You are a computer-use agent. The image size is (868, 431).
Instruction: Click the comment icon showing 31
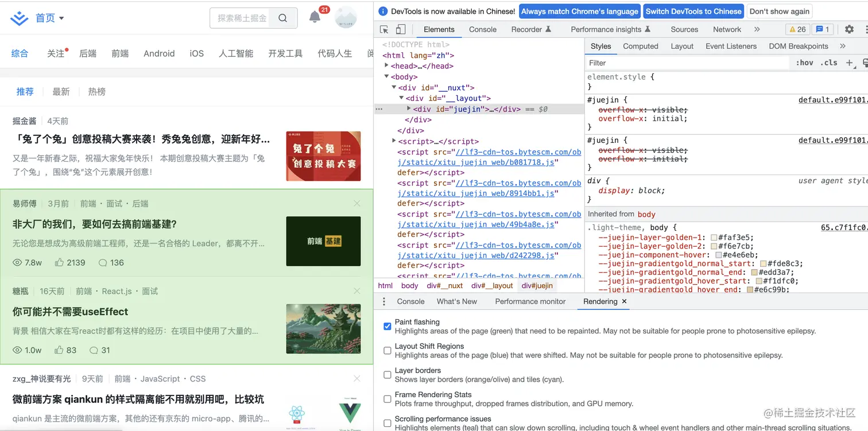tap(94, 350)
